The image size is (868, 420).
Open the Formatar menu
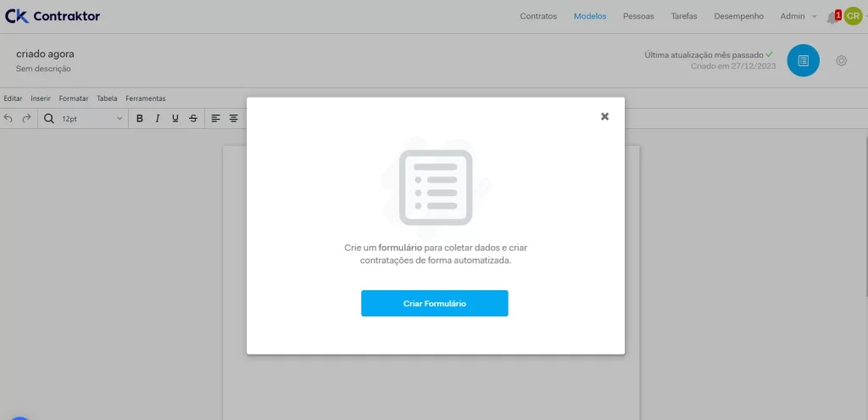74,98
